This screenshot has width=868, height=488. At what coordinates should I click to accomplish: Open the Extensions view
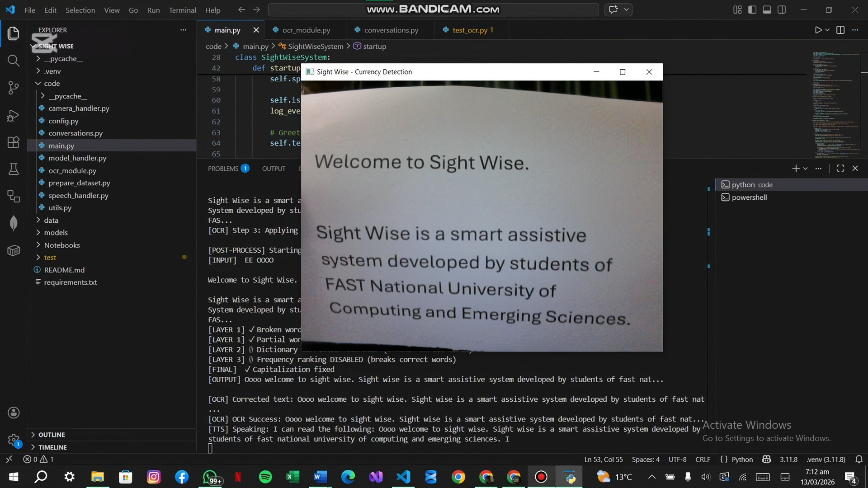coord(14,142)
